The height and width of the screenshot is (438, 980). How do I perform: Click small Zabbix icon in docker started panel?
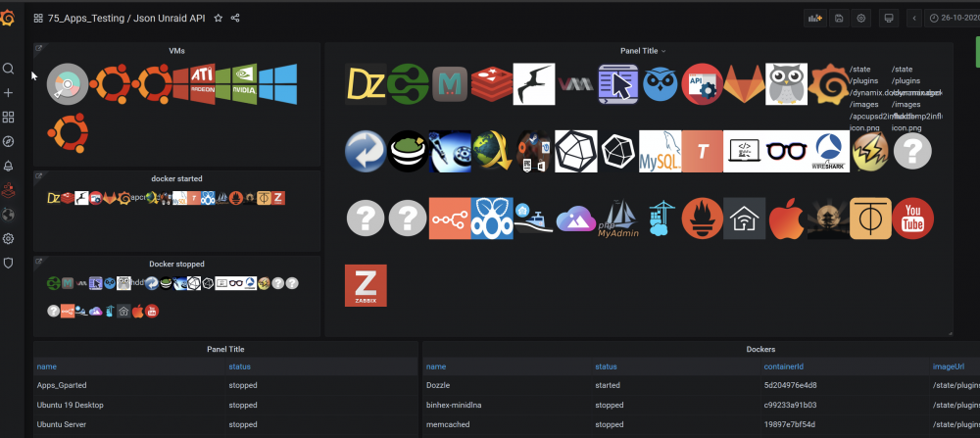[x=278, y=198]
